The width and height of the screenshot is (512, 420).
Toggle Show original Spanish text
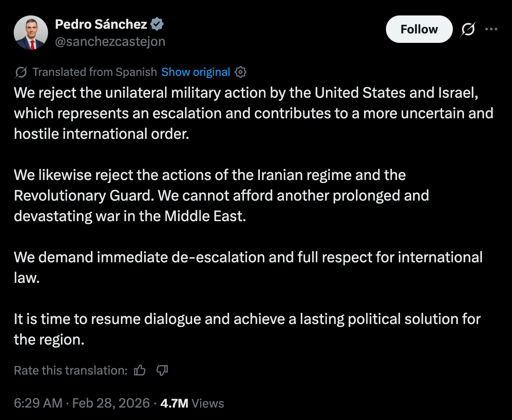tap(196, 72)
